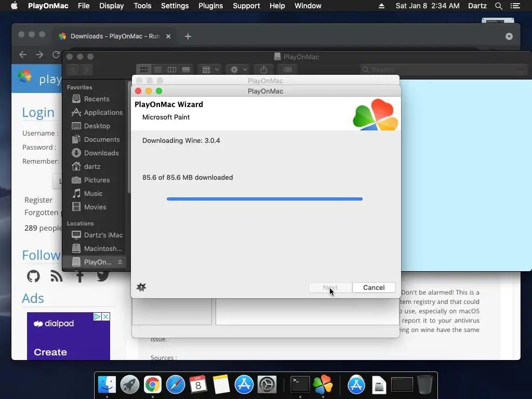Open Finder group-by dropdown
The height and width of the screenshot is (399, 532).
point(210,70)
